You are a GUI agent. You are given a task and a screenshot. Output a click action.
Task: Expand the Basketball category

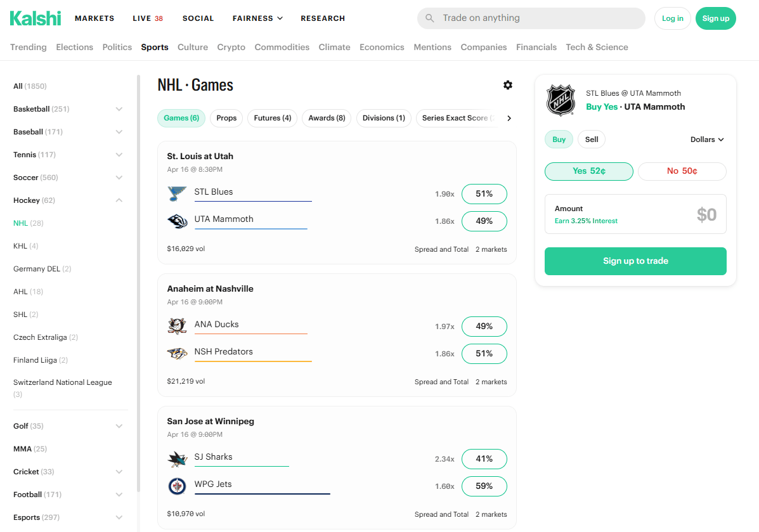coord(119,109)
